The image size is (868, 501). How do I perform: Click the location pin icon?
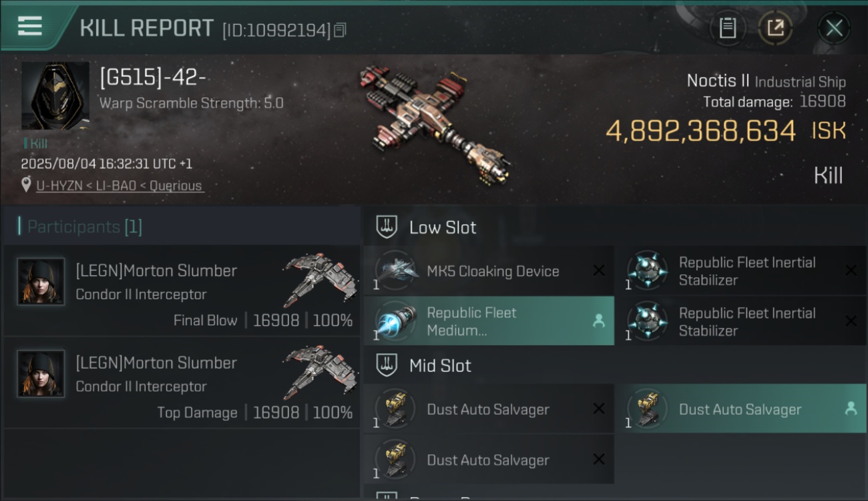(26, 185)
